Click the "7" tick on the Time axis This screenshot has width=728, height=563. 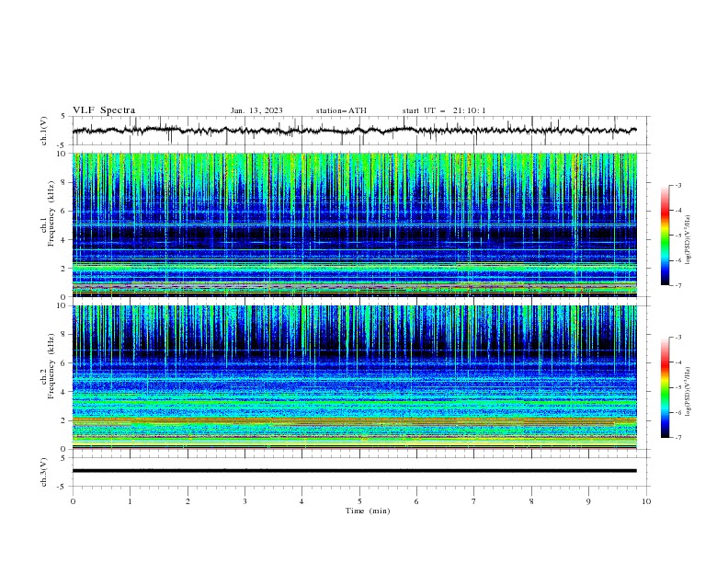pos(474,501)
